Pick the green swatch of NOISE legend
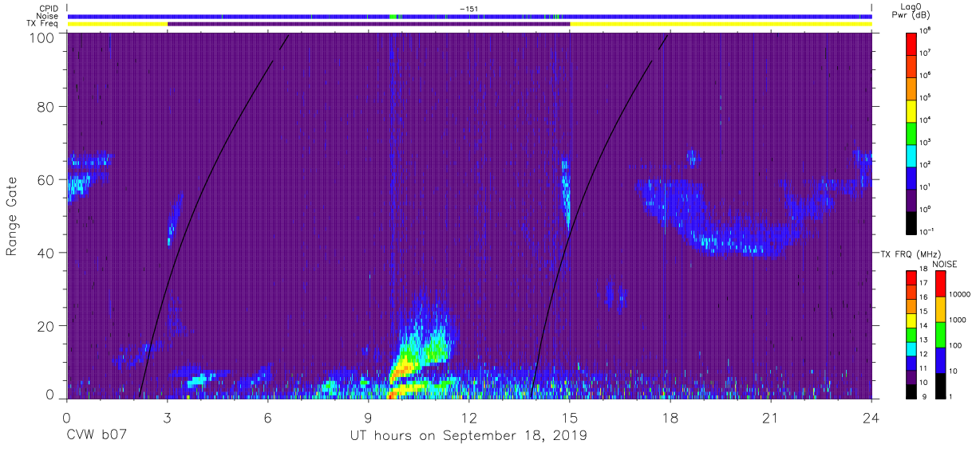This screenshot has width=980, height=452. tap(942, 335)
